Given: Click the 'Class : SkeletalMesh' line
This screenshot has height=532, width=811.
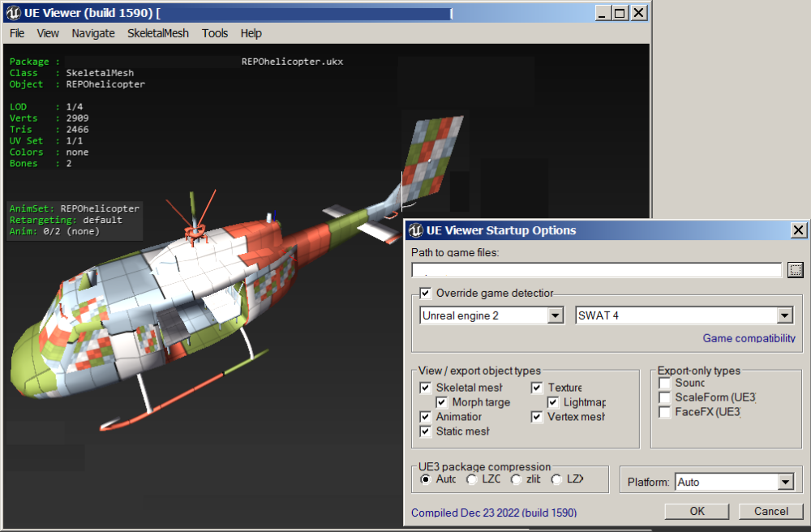Looking at the screenshot, I should tap(71, 73).
